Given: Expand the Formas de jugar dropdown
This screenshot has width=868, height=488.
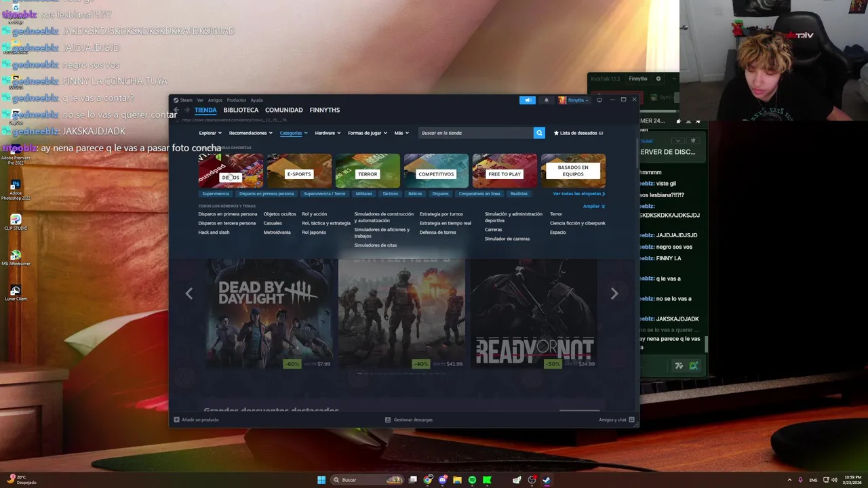Looking at the screenshot, I should pyautogui.click(x=368, y=133).
